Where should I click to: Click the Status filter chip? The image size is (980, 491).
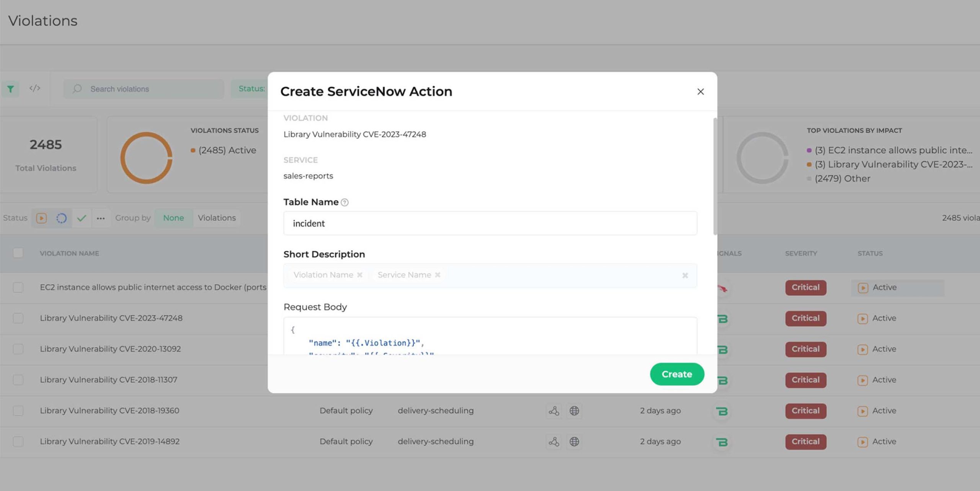pyautogui.click(x=250, y=89)
